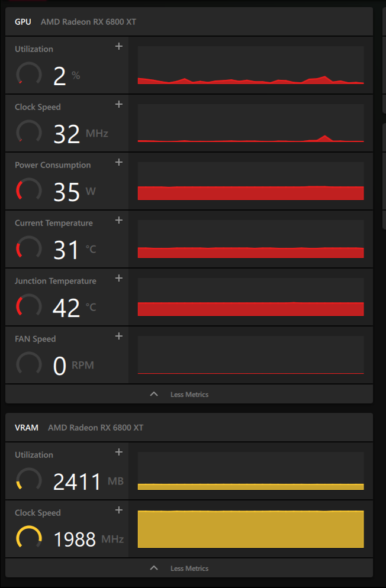Click the VRAM Clock Speed yellow graph

point(250,529)
